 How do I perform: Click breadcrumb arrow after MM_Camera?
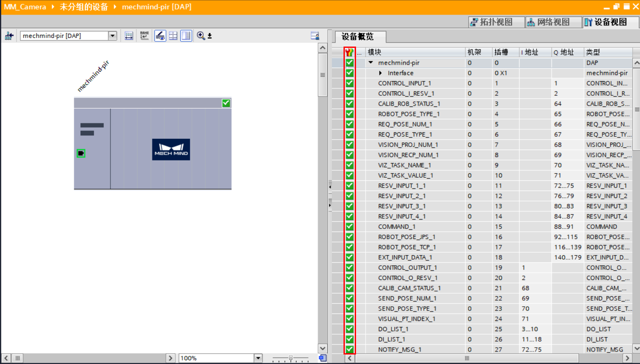(x=53, y=7)
